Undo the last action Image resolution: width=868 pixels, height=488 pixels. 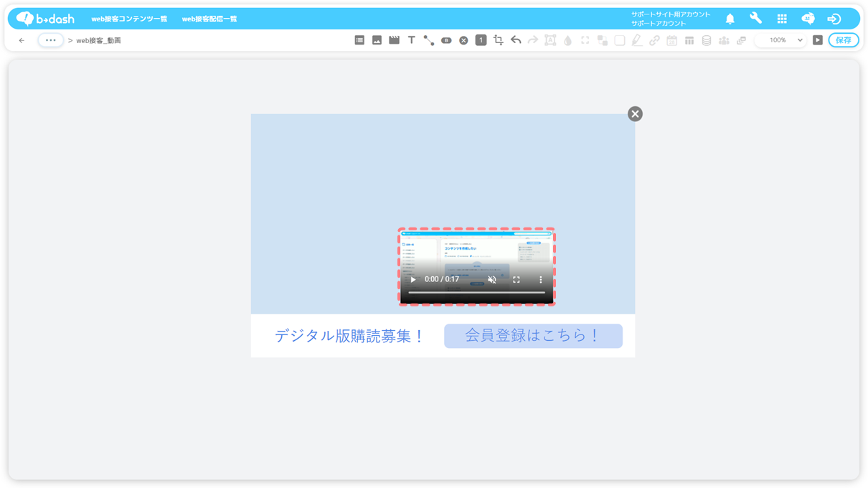(x=516, y=40)
